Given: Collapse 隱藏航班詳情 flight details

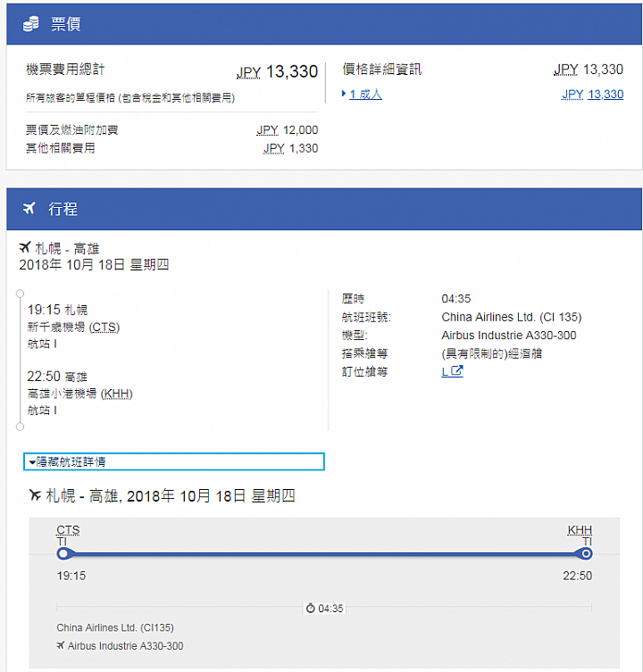Looking at the screenshot, I should tap(174, 461).
